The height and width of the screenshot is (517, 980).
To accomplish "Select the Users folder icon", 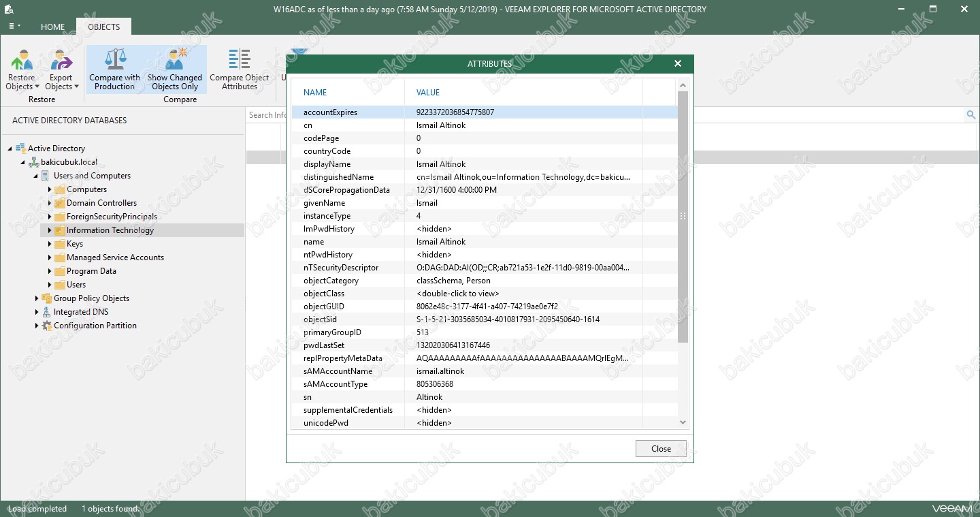I will 60,285.
